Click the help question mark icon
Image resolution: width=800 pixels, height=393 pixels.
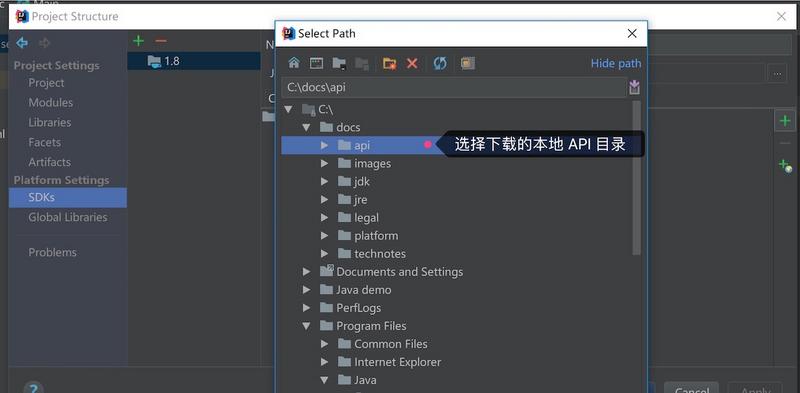point(34,388)
